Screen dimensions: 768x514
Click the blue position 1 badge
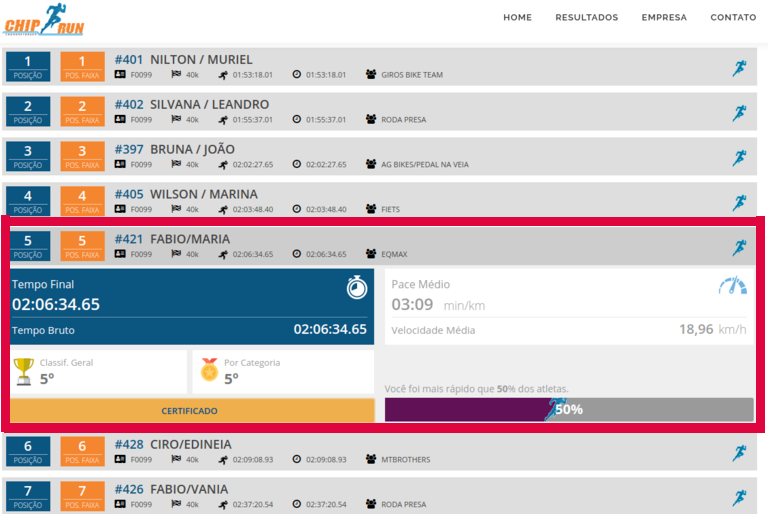point(28,67)
